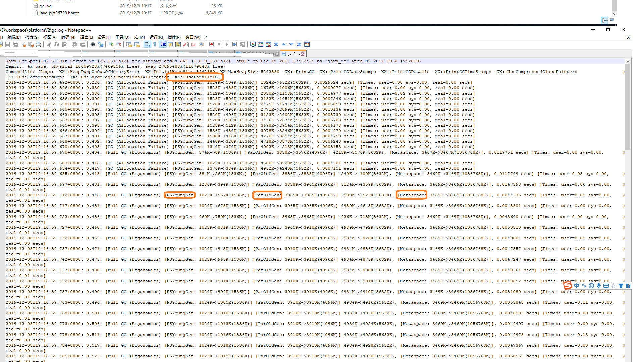Viewport: 644px width, 362px height.
Task: Click the Save file toolbar icon
Action: click(x=8, y=44)
